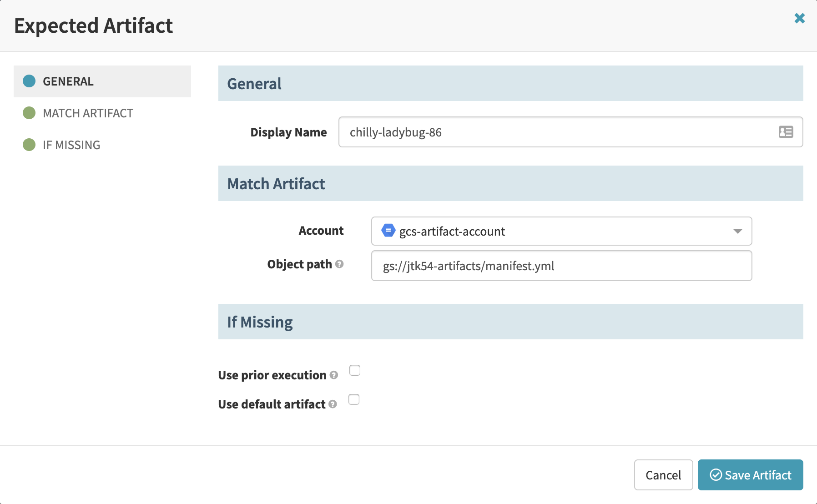Click help icon next to Object path
The width and height of the screenshot is (817, 504).
tap(339, 264)
